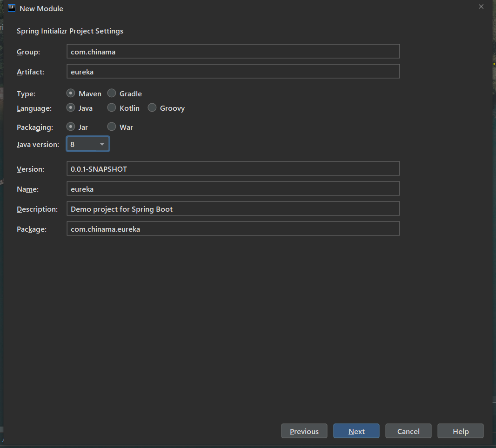The height and width of the screenshot is (448, 496).
Task: Click the IntelliJ icon in the title bar
Action: click(x=12, y=8)
